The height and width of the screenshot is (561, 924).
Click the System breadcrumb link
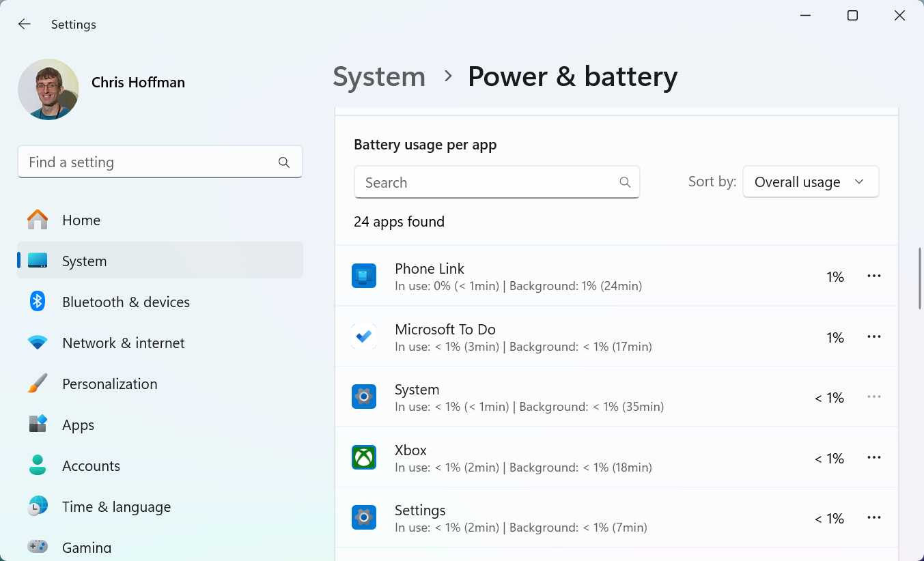379,76
